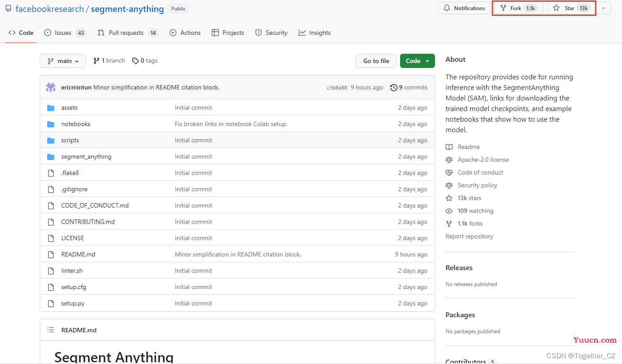Open the 0 tags link

point(145,61)
